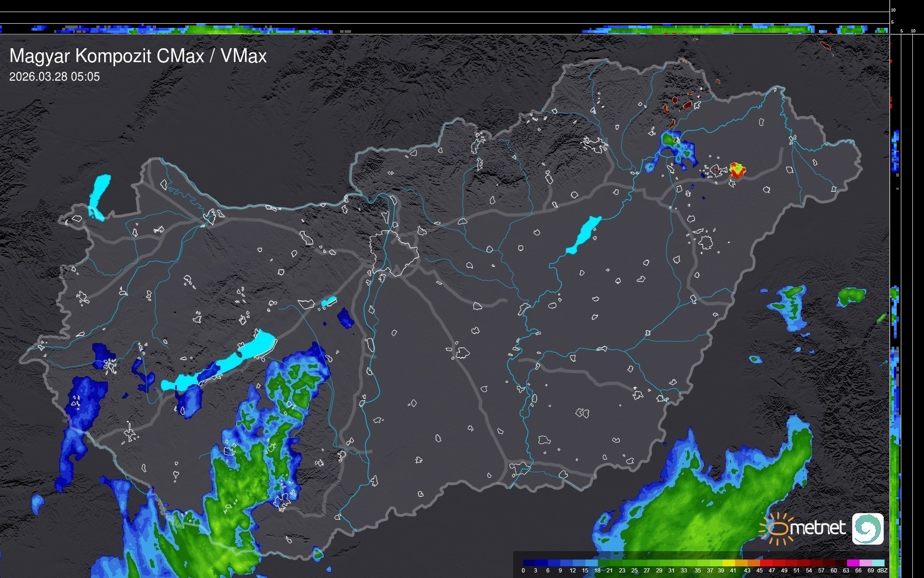Click the '45' value on the legend
The width and height of the screenshot is (924, 578).
pyautogui.click(x=759, y=571)
